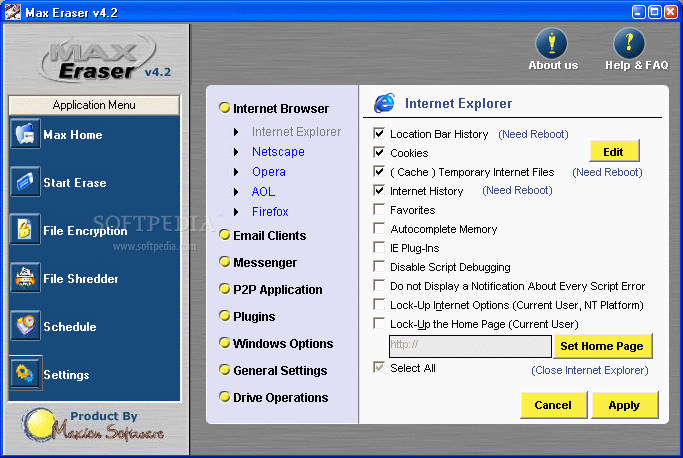The image size is (683, 458).
Task: Check Do not Display Script Error Notification
Action: 379,285
